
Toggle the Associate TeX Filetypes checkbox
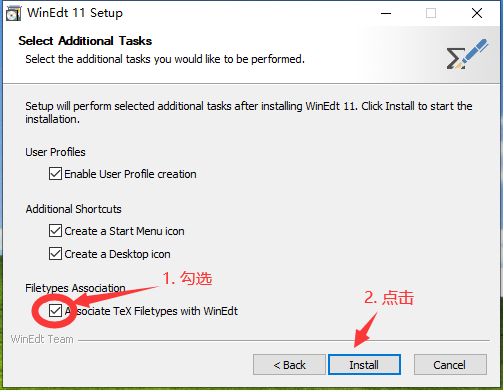[55, 311]
